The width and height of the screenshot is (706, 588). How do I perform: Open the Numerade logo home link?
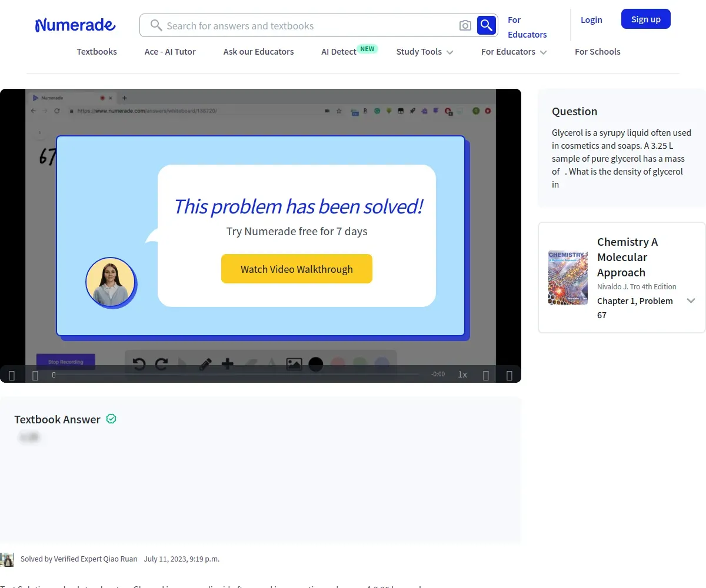point(75,25)
